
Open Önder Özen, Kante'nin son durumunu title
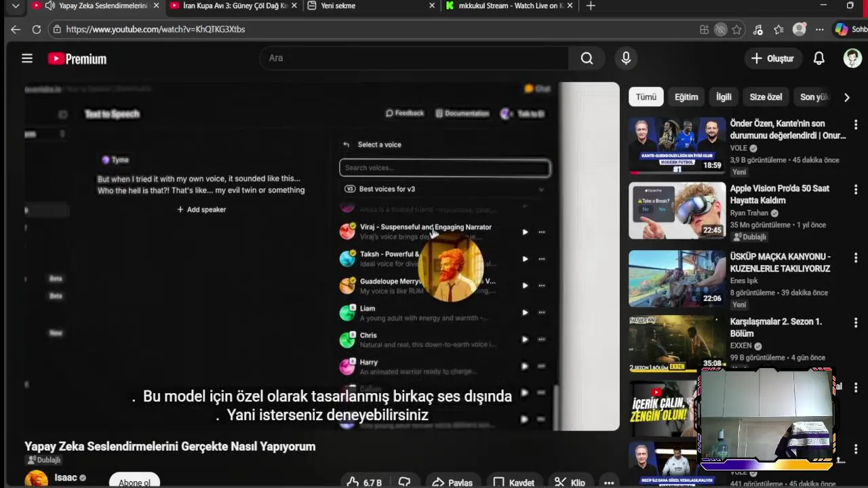coord(788,129)
